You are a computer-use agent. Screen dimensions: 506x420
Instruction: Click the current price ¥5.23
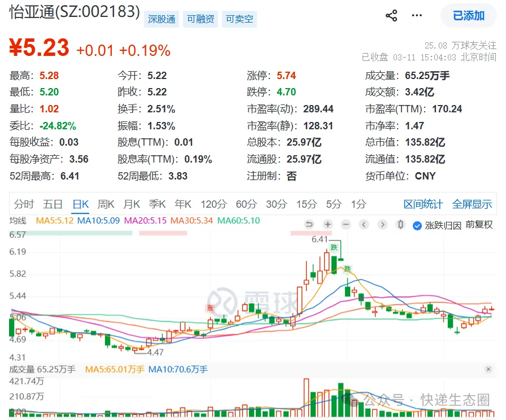[x=39, y=47]
